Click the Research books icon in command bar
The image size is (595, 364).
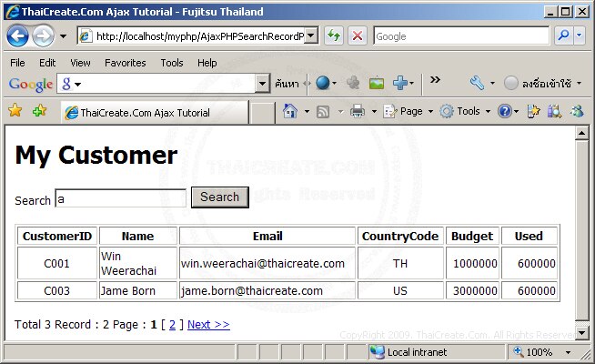[554, 111]
